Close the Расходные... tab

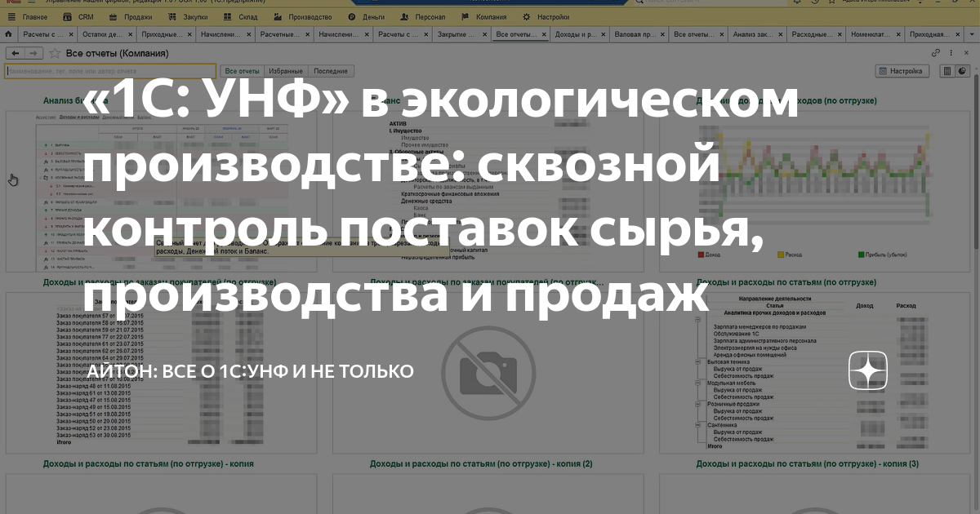coord(839,34)
